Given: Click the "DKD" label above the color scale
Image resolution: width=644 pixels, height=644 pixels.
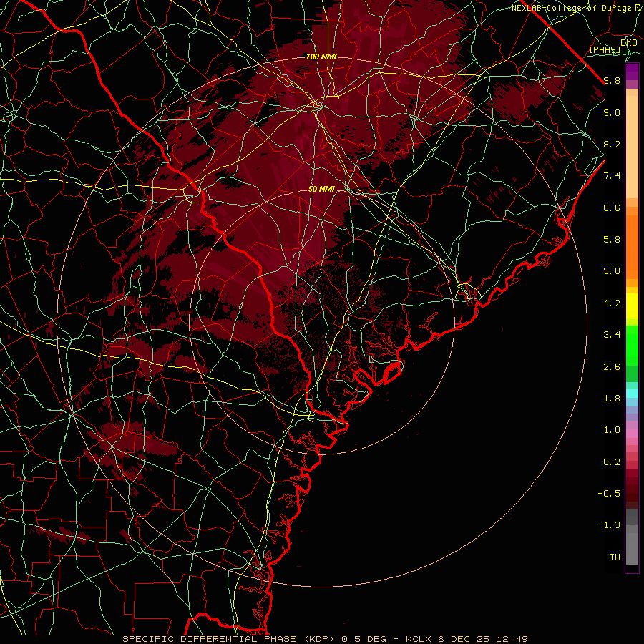Looking at the screenshot, I should (x=629, y=43).
